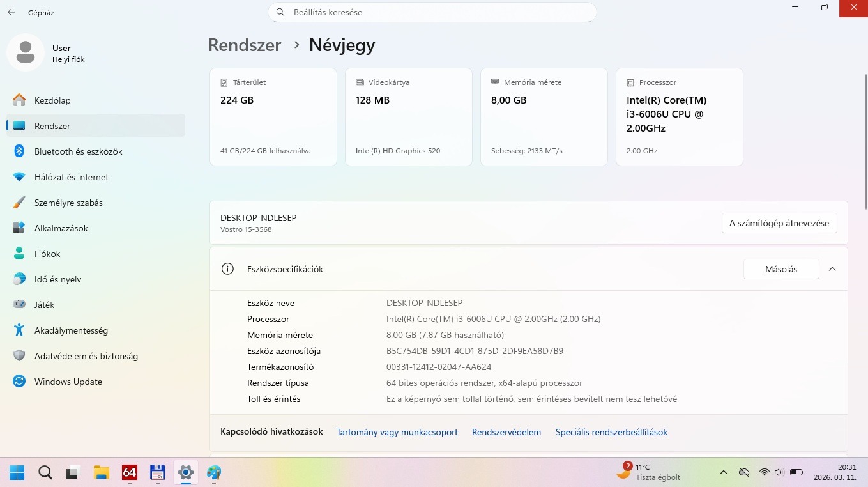The image size is (868, 487).
Task: Open Akadálymentesség accessibility icon
Action: point(19,330)
